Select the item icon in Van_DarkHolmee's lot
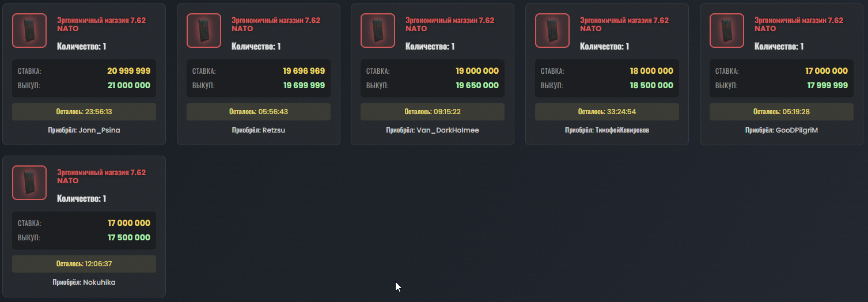This screenshot has width=868, height=302. 378,31
